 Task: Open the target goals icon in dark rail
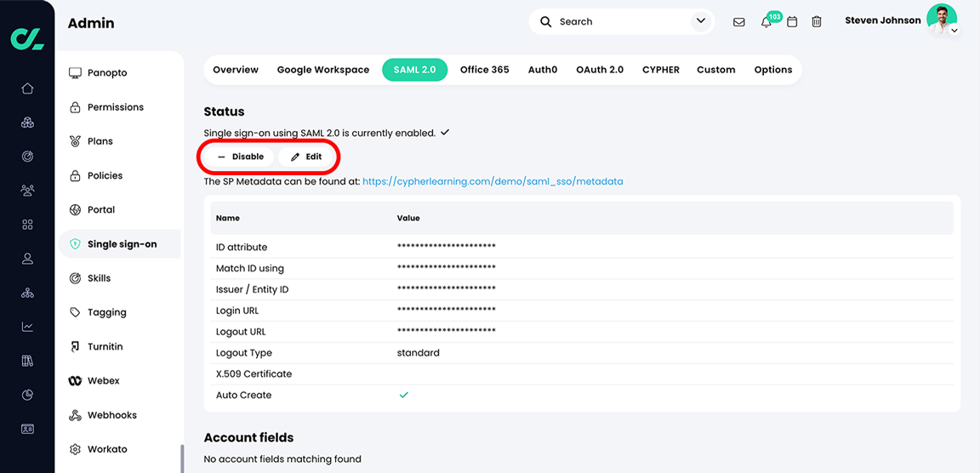(x=27, y=157)
